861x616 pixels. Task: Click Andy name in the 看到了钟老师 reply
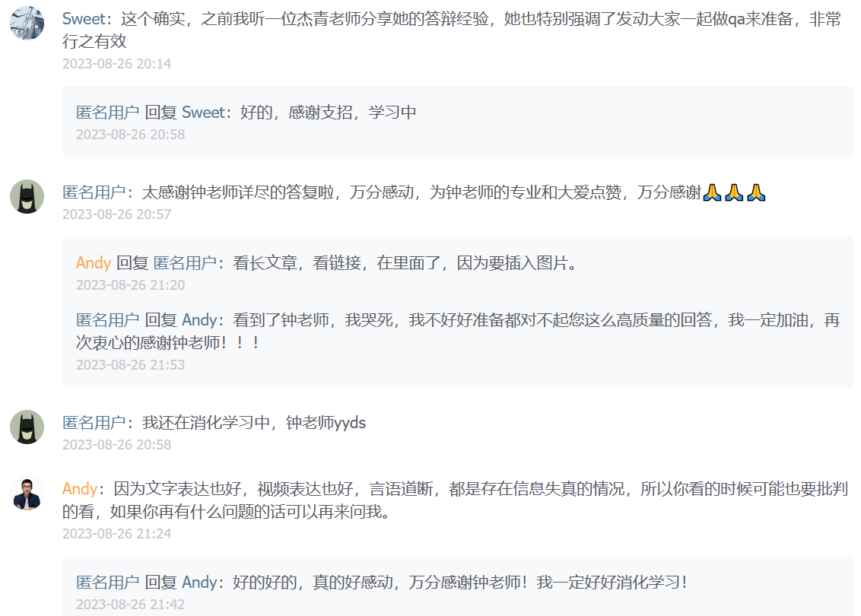click(200, 320)
